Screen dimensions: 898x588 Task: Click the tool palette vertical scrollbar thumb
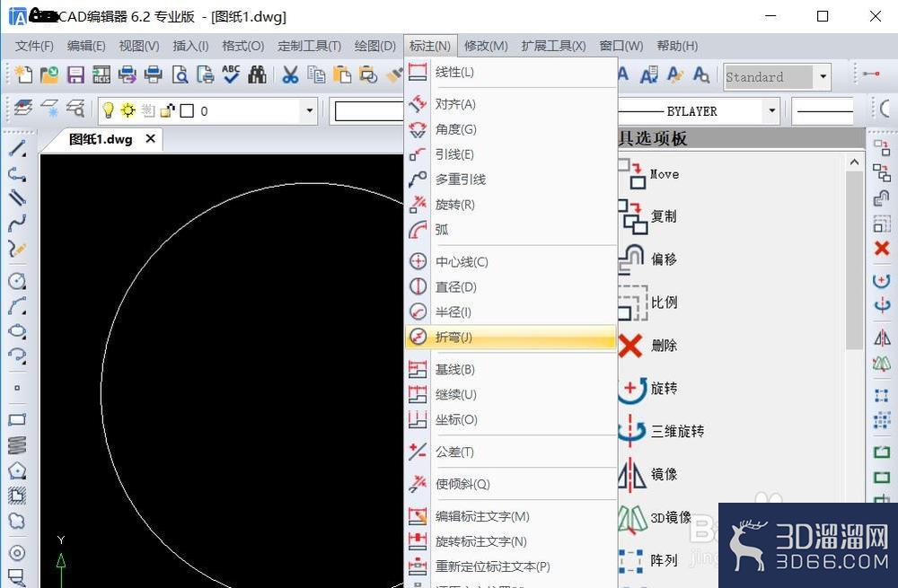855,259
